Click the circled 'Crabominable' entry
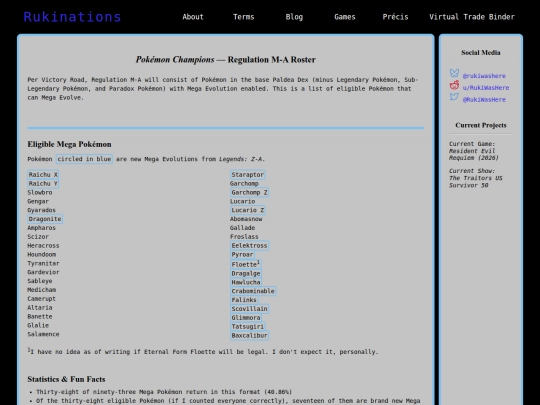This screenshot has height=405, width=540. point(253,291)
